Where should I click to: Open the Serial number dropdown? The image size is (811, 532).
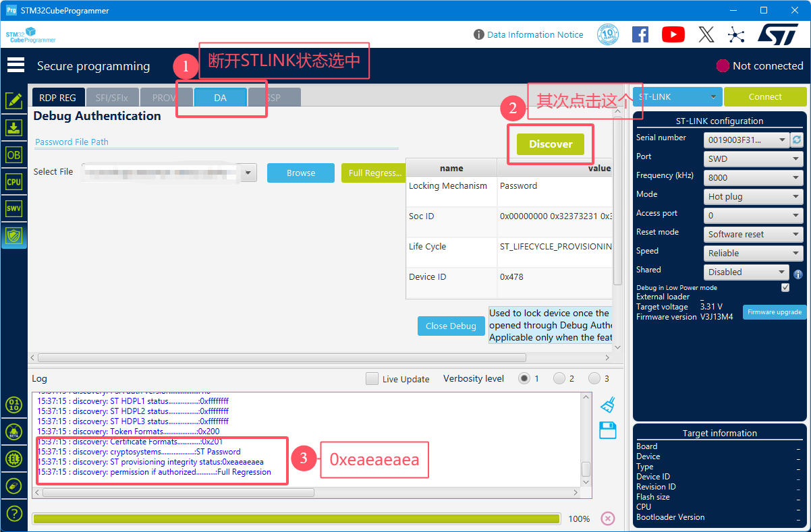746,140
